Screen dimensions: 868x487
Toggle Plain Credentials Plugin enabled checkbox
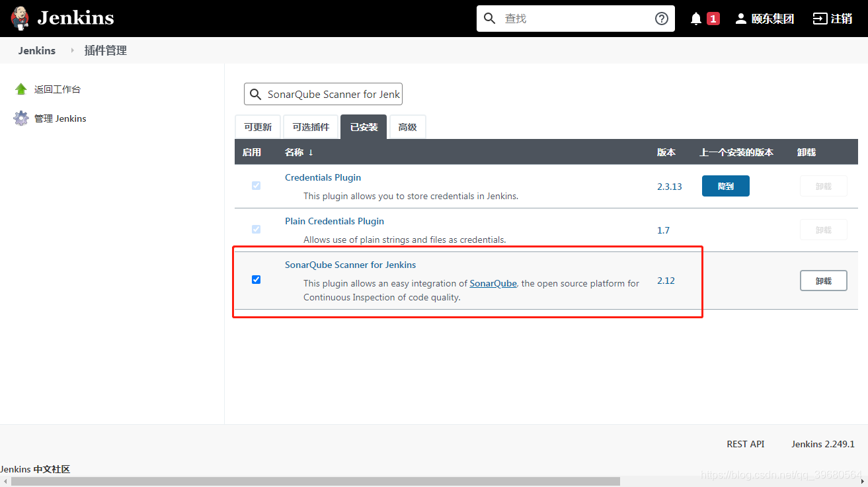256,230
